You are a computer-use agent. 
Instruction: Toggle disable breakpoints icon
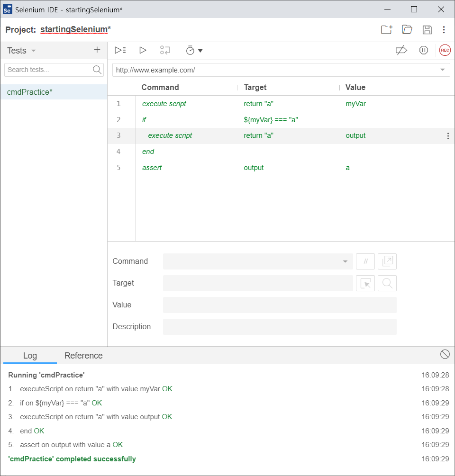pyautogui.click(x=401, y=50)
